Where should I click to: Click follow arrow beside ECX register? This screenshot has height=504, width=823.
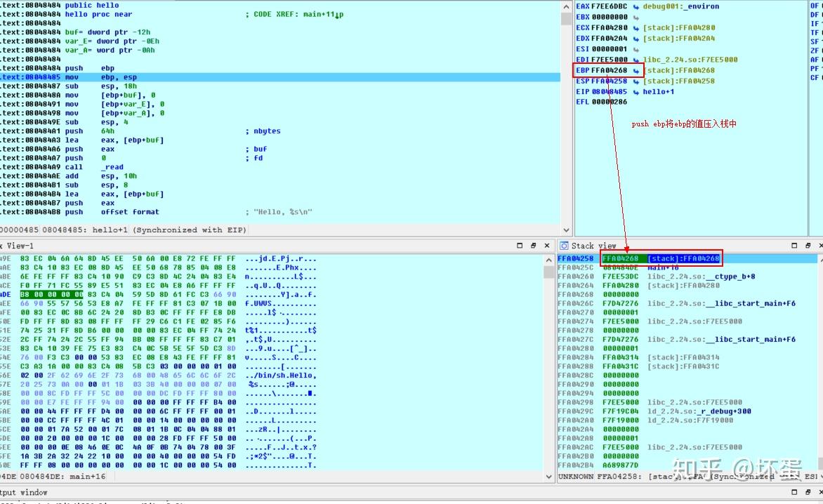coord(636,28)
